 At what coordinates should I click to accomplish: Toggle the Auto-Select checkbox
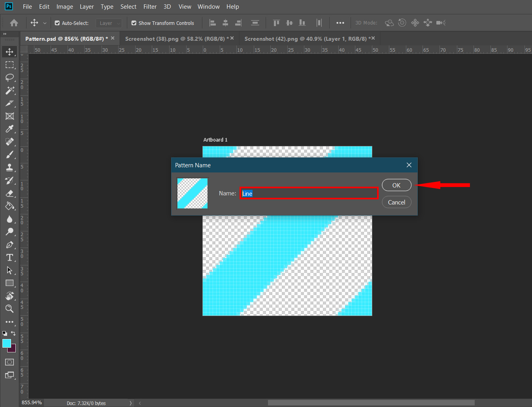(57, 23)
